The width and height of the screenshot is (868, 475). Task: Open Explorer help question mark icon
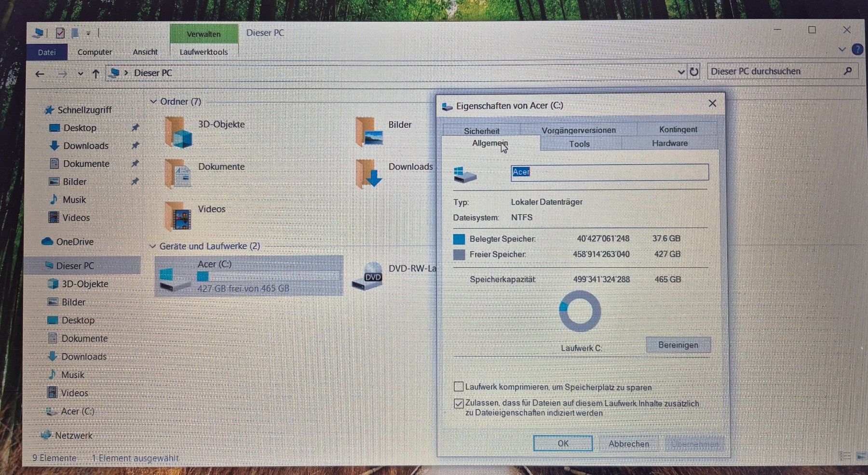click(x=857, y=49)
